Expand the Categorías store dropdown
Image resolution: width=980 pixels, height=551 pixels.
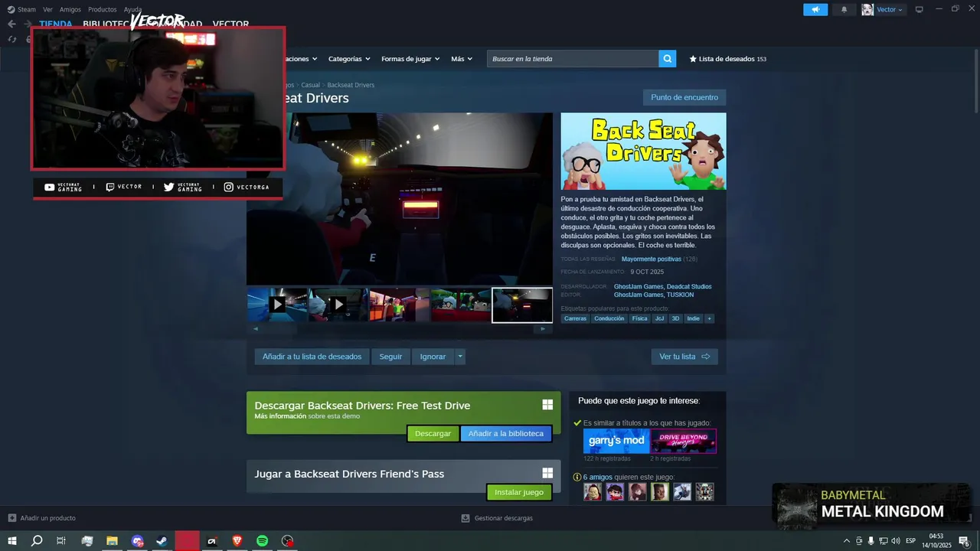(349, 59)
